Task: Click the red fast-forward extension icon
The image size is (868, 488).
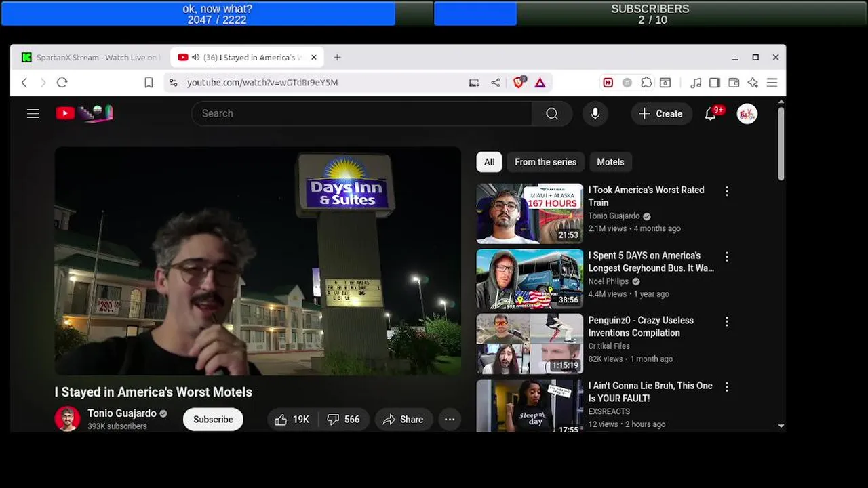Action: point(608,83)
